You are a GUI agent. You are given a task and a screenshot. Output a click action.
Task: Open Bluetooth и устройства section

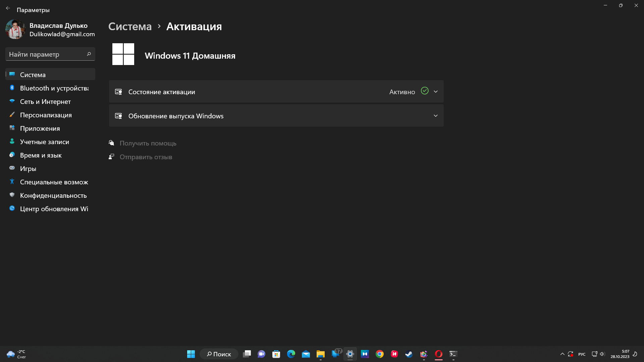pyautogui.click(x=50, y=88)
